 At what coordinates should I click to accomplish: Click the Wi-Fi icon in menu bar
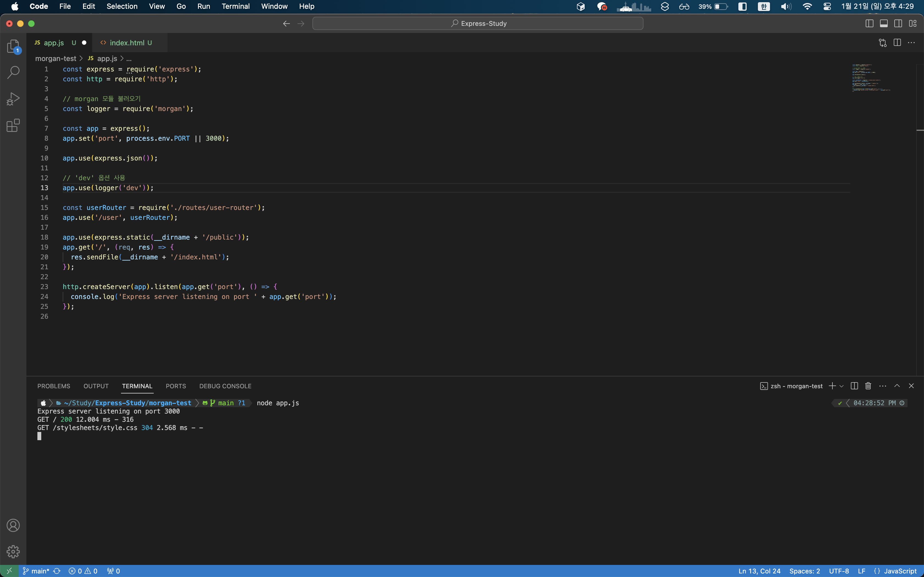click(x=807, y=6)
